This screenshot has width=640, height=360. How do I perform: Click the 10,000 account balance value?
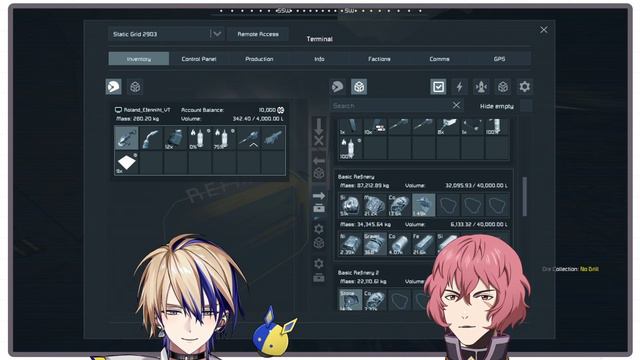[267, 110]
